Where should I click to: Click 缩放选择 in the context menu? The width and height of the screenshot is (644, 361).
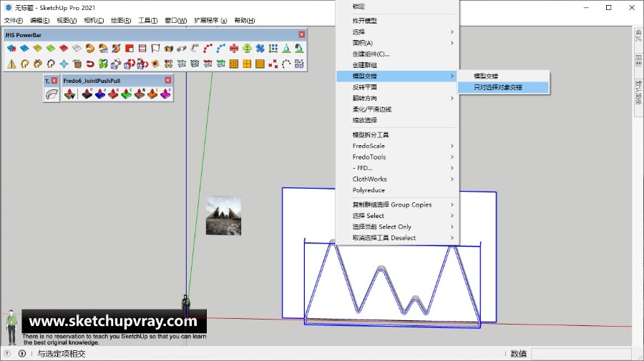(398, 121)
